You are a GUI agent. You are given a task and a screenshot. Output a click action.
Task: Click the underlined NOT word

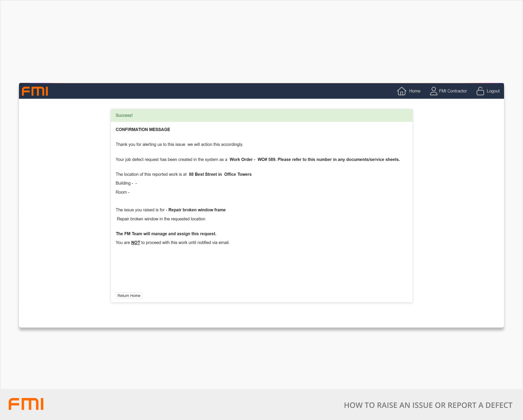pyautogui.click(x=136, y=243)
